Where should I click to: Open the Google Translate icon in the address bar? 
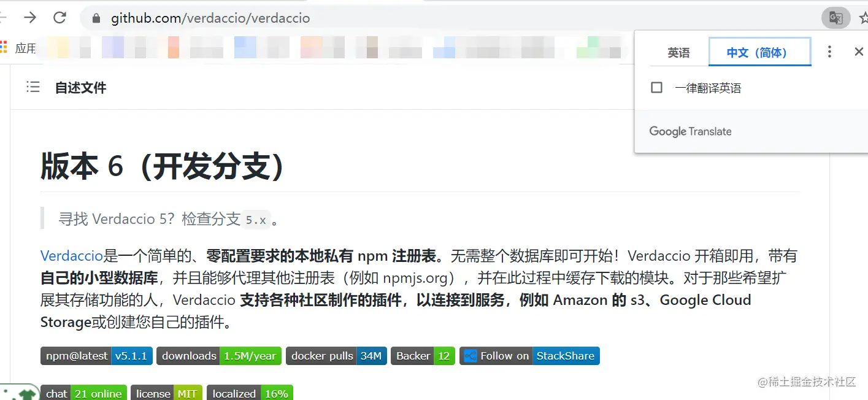pos(835,18)
